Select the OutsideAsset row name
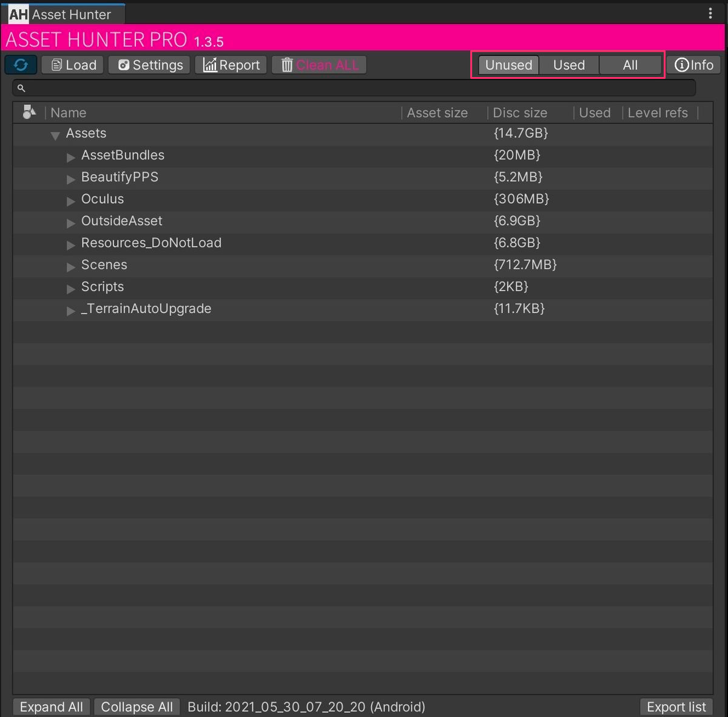The height and width of the screenshot is (717, 728). pyautogui.click(x=122, y=221)
